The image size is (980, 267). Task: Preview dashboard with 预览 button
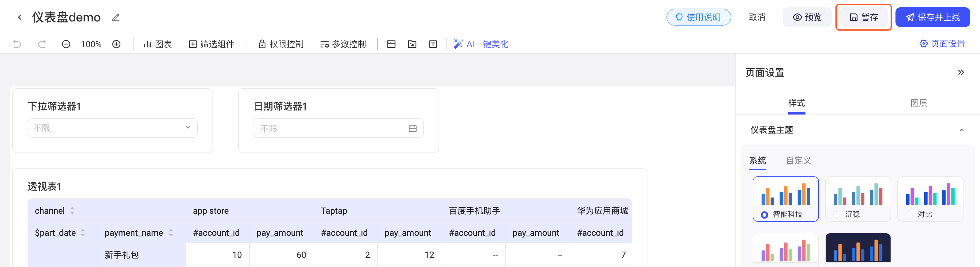tap(807, 17)
